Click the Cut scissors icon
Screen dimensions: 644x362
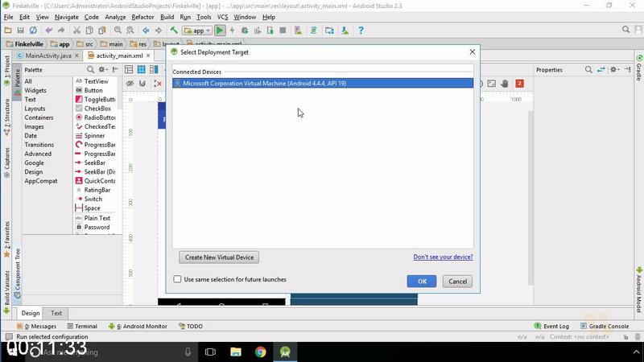(76, 31)
